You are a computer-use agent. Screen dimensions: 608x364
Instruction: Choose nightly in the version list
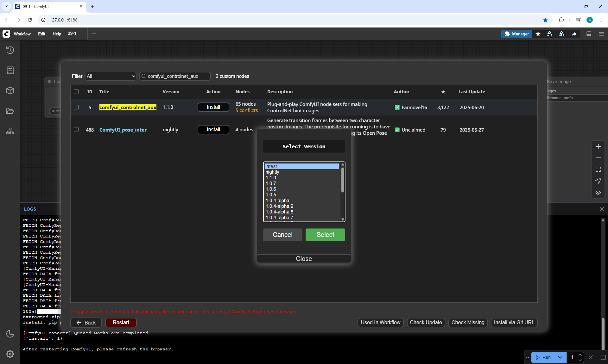(272, 172)
